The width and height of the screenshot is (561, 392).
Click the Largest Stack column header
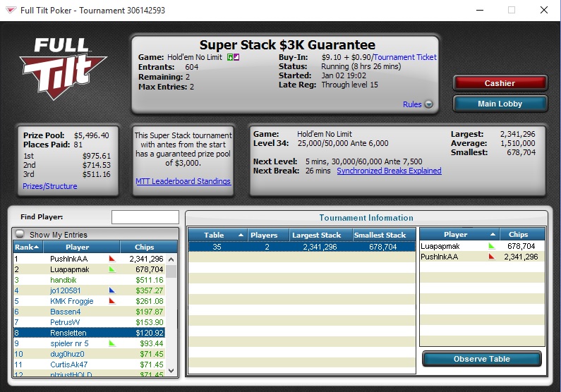click(320, 235)
